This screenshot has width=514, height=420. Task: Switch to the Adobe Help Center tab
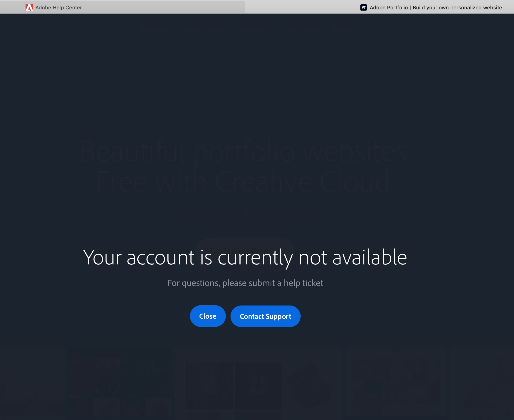pyautogui.click(x=123, y=8)
